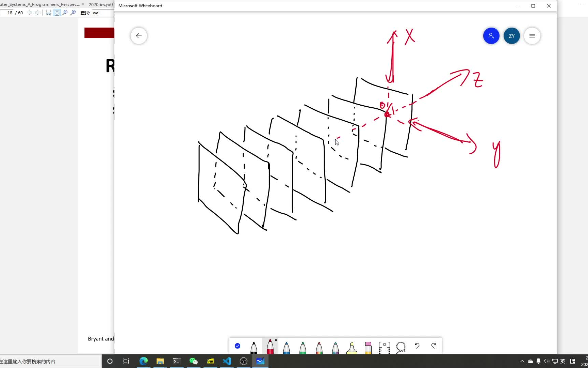Toggle the 拼 IME mode indicator
This screenshot has width=588, height=368.
tap(573, 361)
